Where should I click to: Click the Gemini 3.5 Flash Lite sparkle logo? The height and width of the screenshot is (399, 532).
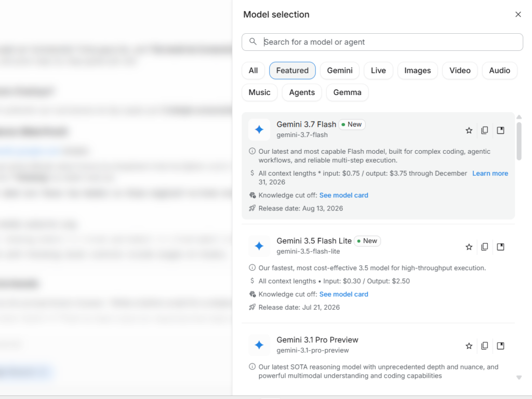click(x=259, y=246)
